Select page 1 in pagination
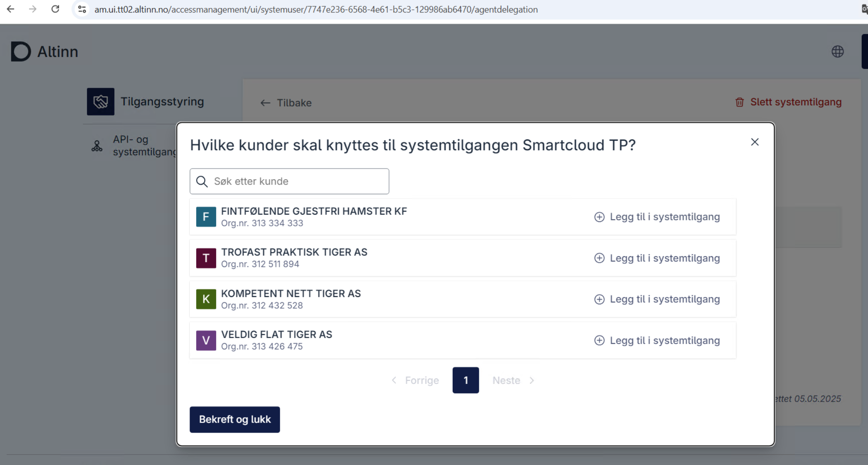The height and width of the screenshot is (465, 868). 466,380
